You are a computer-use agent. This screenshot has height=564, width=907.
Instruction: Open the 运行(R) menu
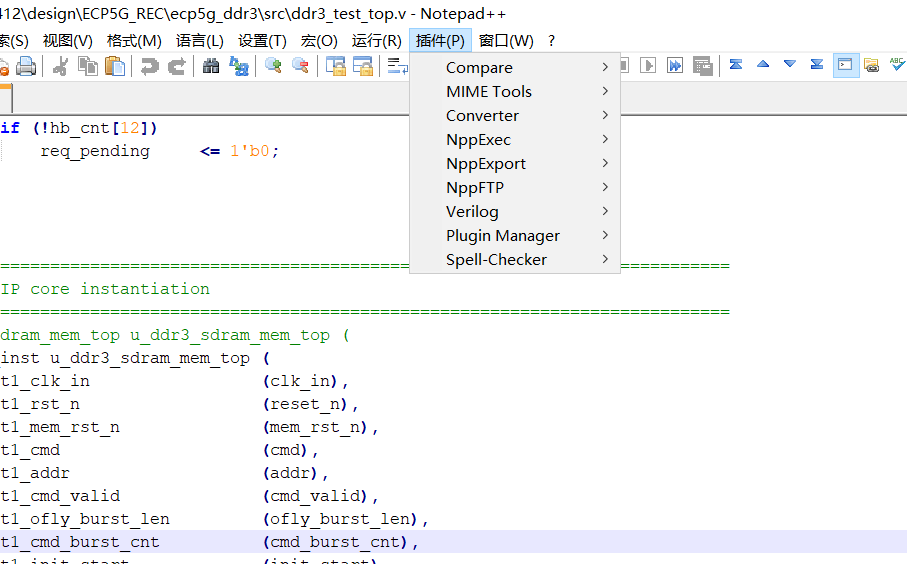376,41
